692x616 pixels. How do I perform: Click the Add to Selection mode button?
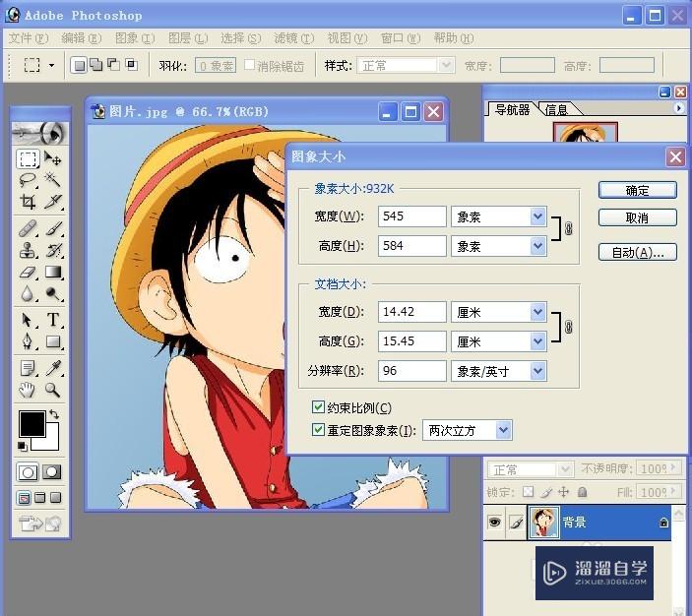pyautogui.click(x=96, y=65)
